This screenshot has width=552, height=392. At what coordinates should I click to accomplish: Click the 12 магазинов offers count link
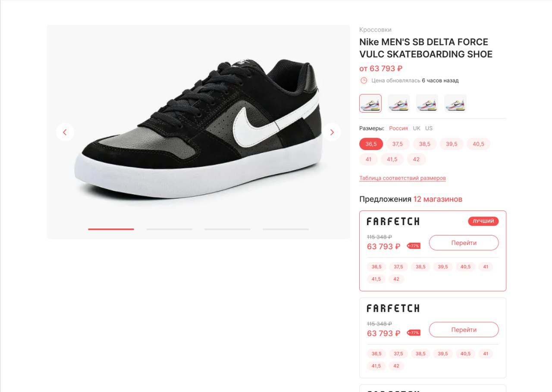(x=438, y=199)
